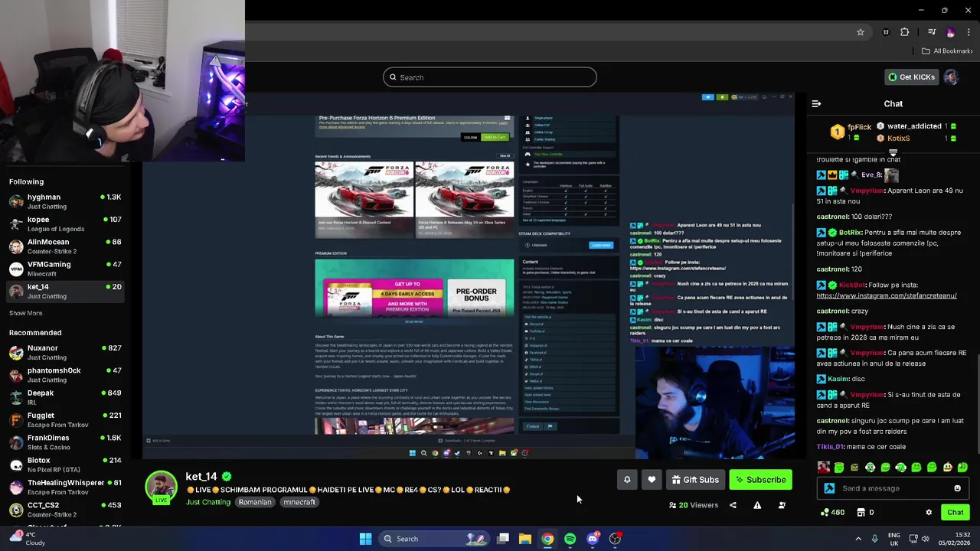Click the Windows Start button
The width and height of the screenshot is (980, 551).
click(365, 539)
